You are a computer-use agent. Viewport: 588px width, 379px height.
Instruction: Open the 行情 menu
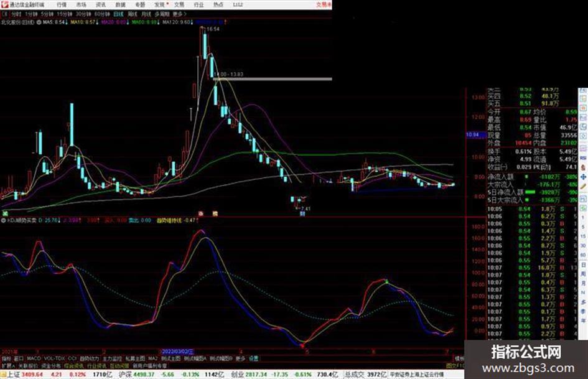coord(62,4)
